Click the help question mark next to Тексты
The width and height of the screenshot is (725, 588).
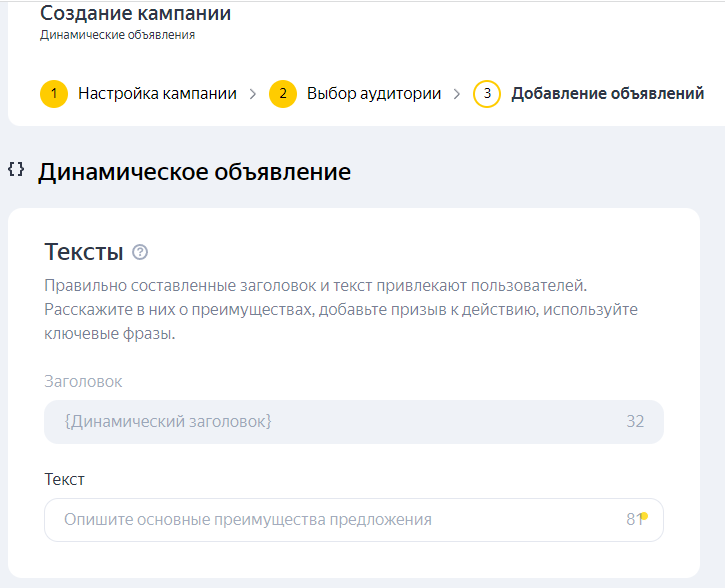point(140,252)
